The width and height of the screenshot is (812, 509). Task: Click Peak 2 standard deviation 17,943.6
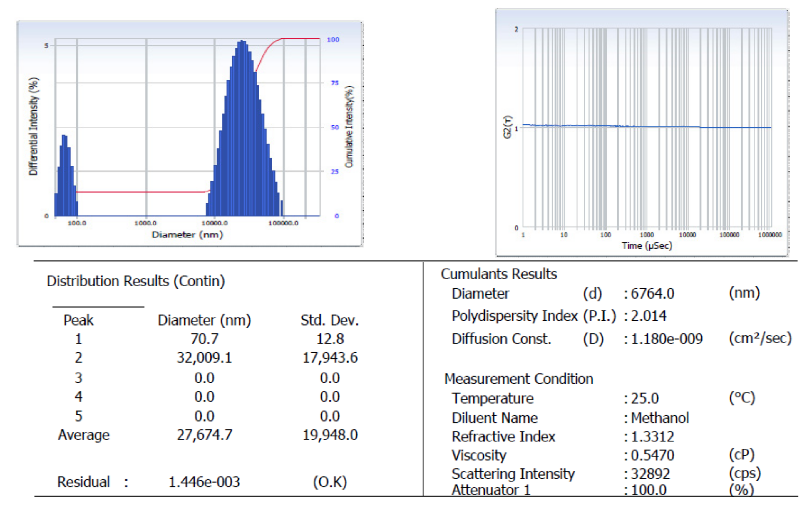click(x=330, y=358)
